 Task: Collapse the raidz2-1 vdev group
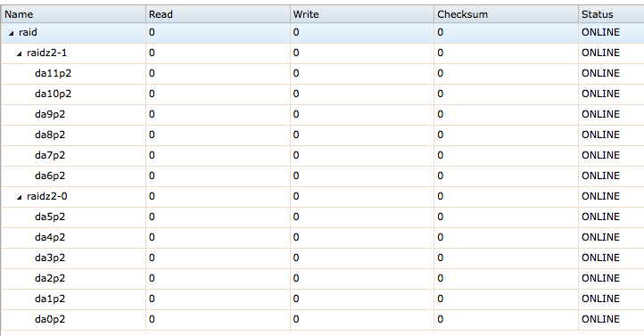point(20,53)
